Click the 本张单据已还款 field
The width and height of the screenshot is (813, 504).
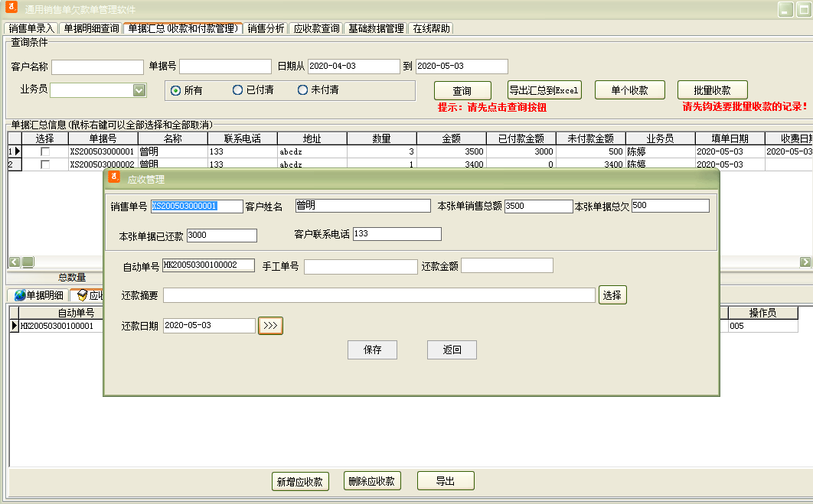pos(221,235)
